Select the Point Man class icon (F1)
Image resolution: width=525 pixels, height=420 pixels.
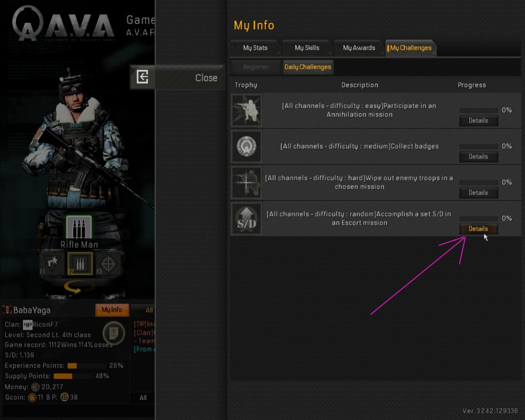pos(52,264)
